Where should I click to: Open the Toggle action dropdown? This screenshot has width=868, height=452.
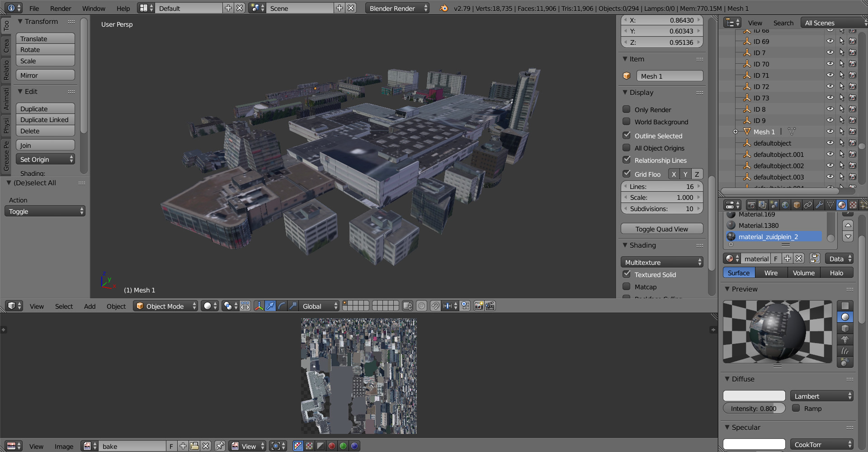click(45, 211)
